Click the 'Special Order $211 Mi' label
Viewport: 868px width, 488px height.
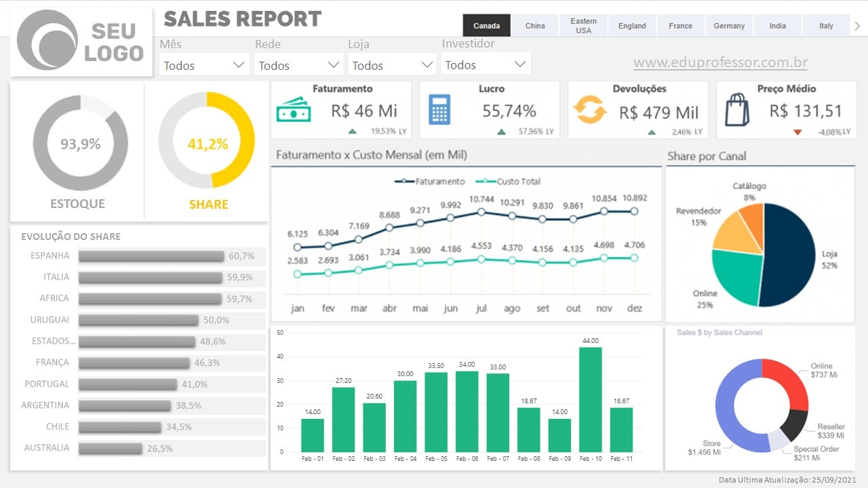point(816,453)
